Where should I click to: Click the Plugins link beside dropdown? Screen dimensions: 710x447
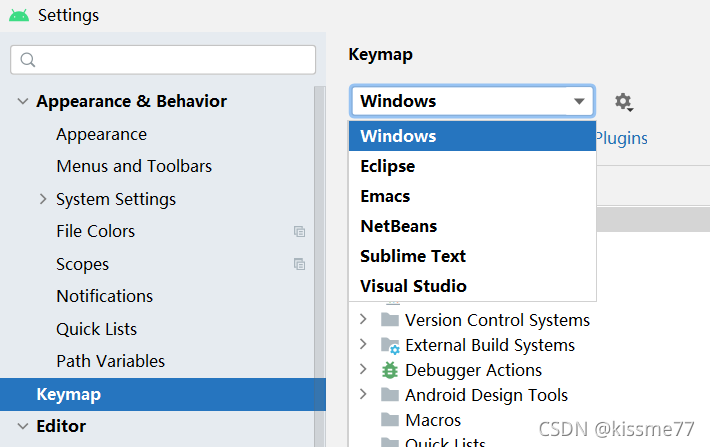click(x=622, y=139)
